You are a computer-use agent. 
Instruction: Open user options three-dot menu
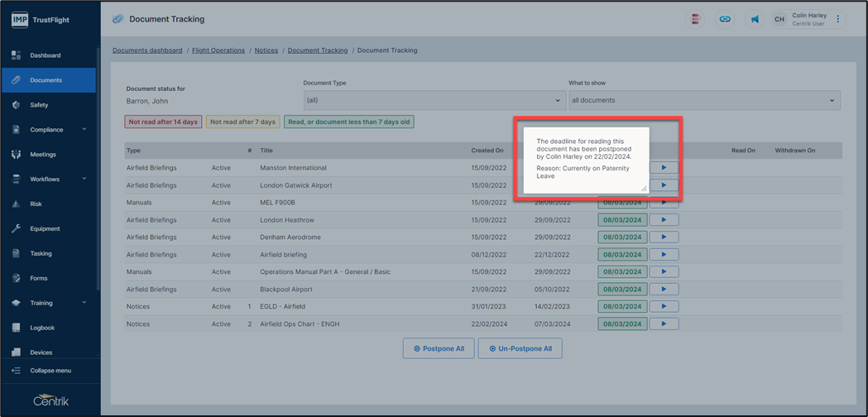(x=838, y=19)
